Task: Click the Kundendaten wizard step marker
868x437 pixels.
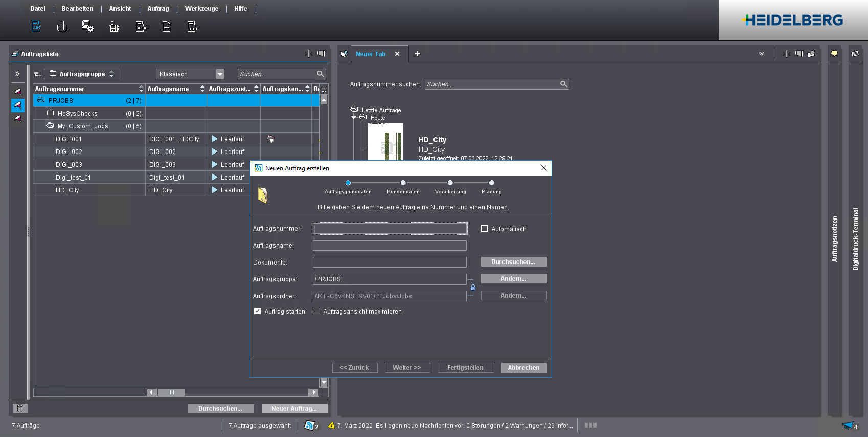Action: click(403, 183)
